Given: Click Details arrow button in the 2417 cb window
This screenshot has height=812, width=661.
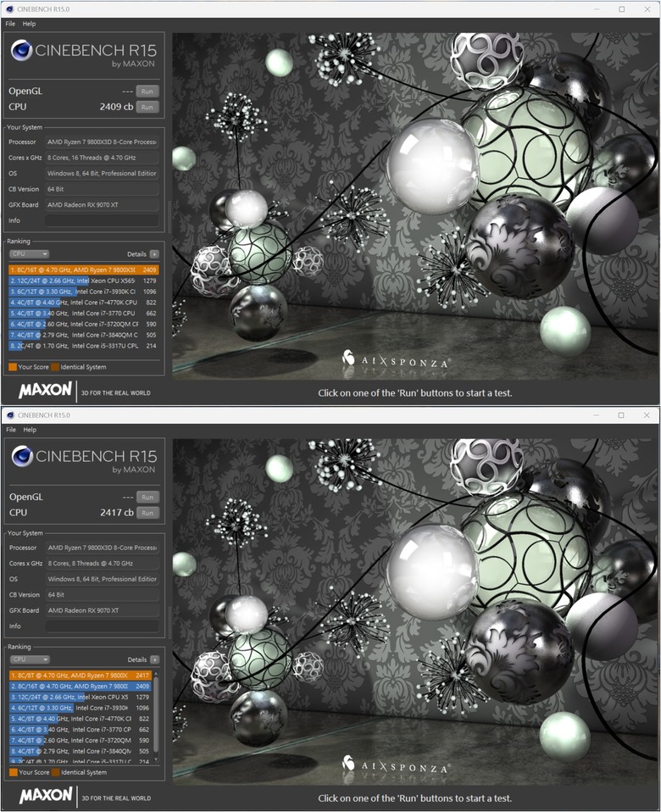Looking at the screenshot, I should tap(155, 659).
